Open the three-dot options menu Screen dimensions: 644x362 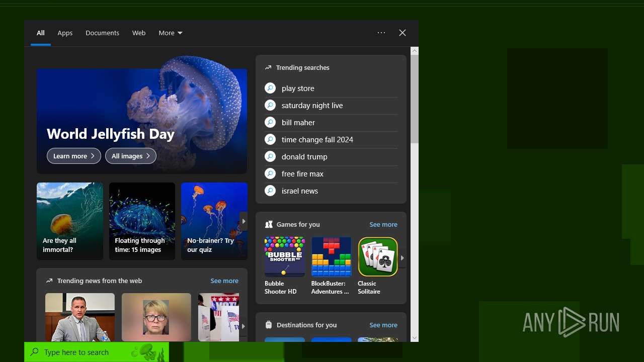point(381,33)
